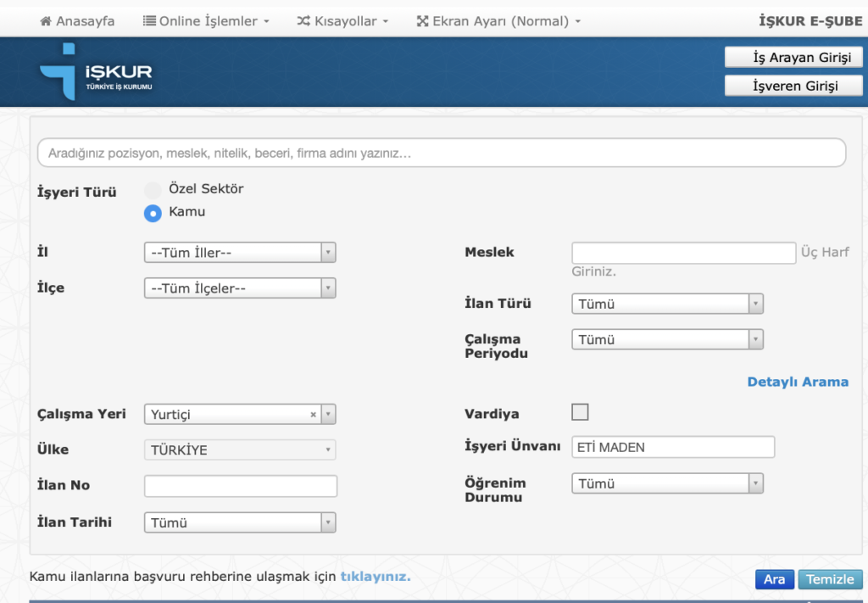Click the İlan No input field
The height and width of the screenshot is (603, 868).
(241, 486)
